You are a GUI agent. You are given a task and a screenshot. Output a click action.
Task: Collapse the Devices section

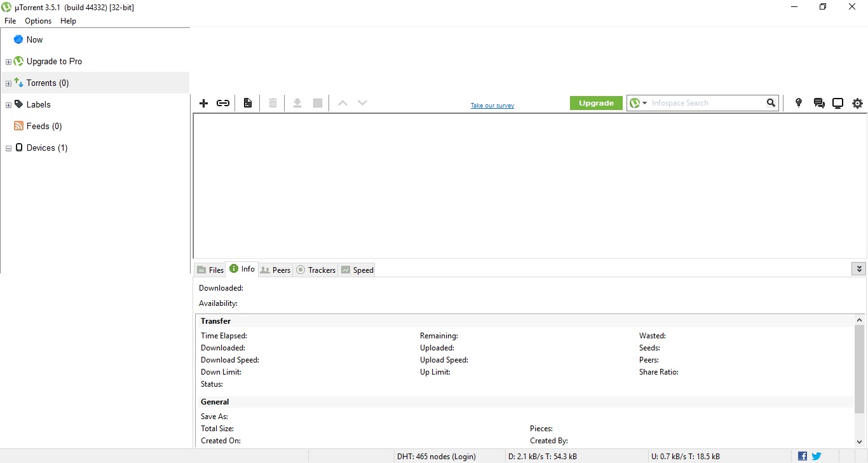tap(8, 148)
